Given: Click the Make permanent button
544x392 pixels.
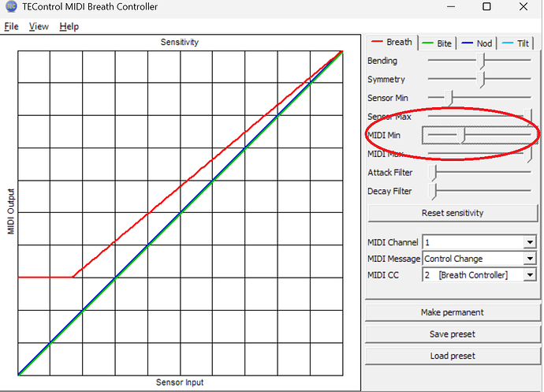Looking at the screenshot, I should (x=453, y=312).
